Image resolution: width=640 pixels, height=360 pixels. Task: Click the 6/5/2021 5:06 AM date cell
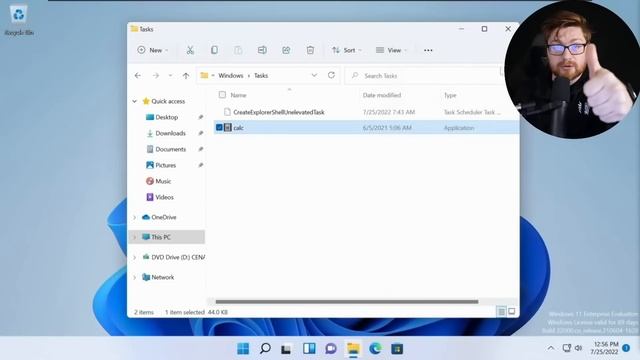387,128
